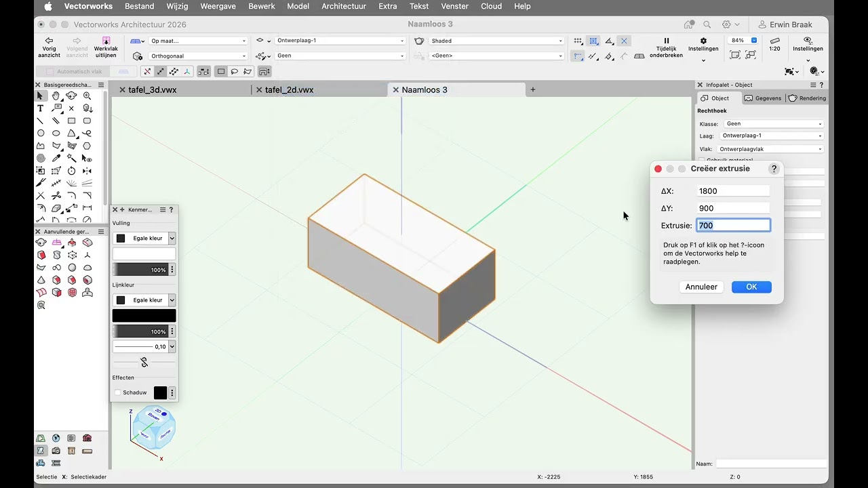Toggle the Snap to Grid button

coord(577,41)
